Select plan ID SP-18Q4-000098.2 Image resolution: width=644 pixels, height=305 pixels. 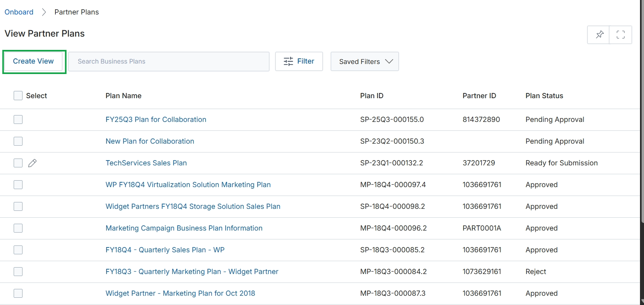(x=392, y=206)
